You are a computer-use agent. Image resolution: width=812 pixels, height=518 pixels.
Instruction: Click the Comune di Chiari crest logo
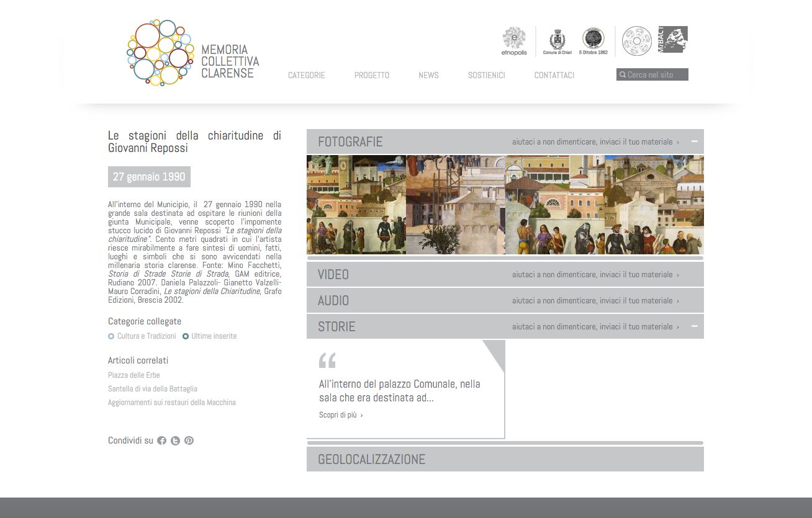(557, 42)
